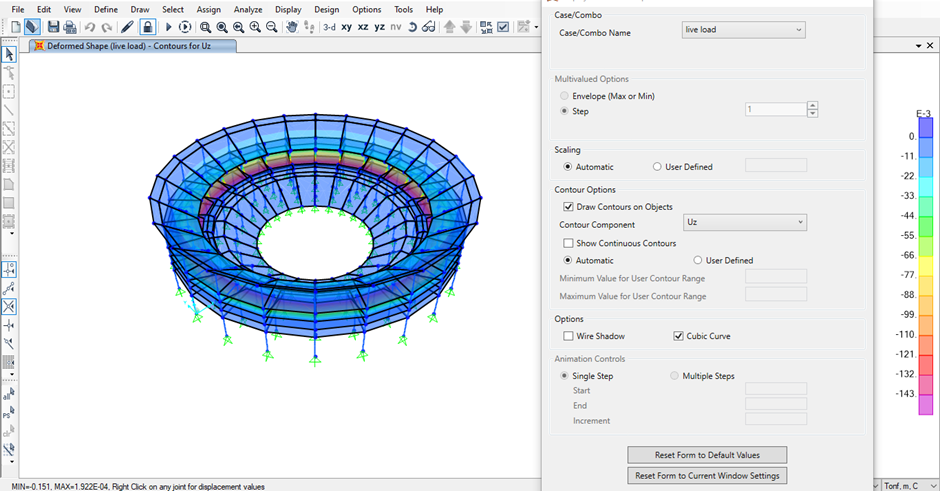
Task: Click the New Model icon
Action: (x=16, y=27)
